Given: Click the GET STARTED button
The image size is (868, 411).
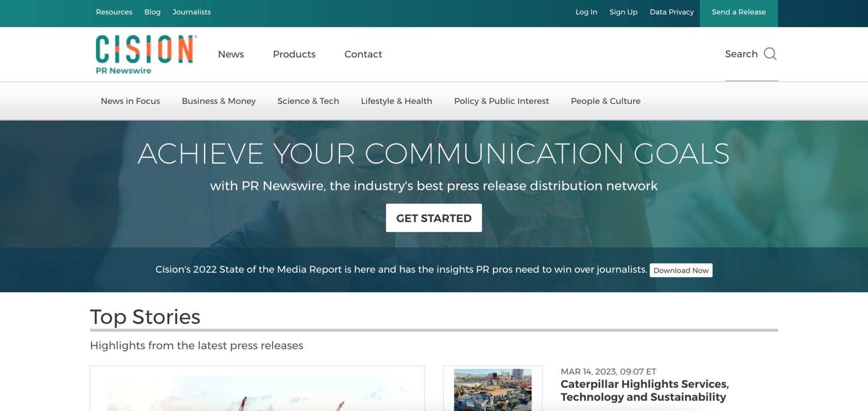Looking at the screenshot, I should tap(434, 218).
